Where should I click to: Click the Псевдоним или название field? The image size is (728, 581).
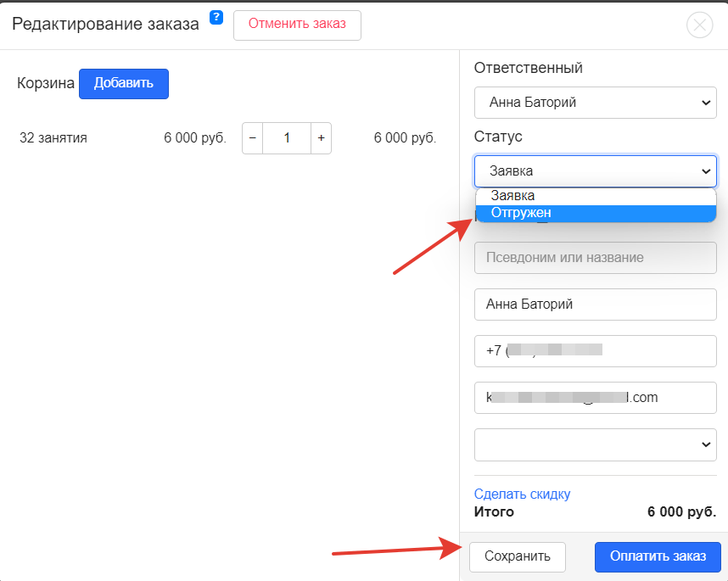point(596,257)
